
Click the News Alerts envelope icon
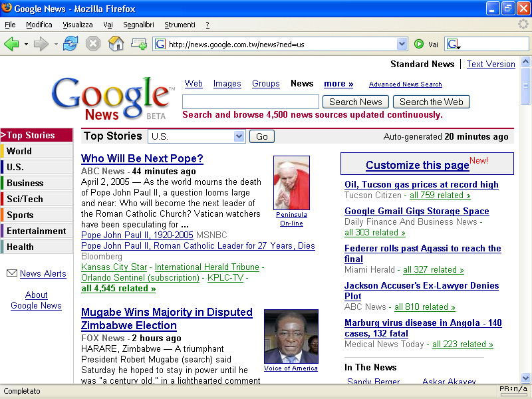[12, 273]
